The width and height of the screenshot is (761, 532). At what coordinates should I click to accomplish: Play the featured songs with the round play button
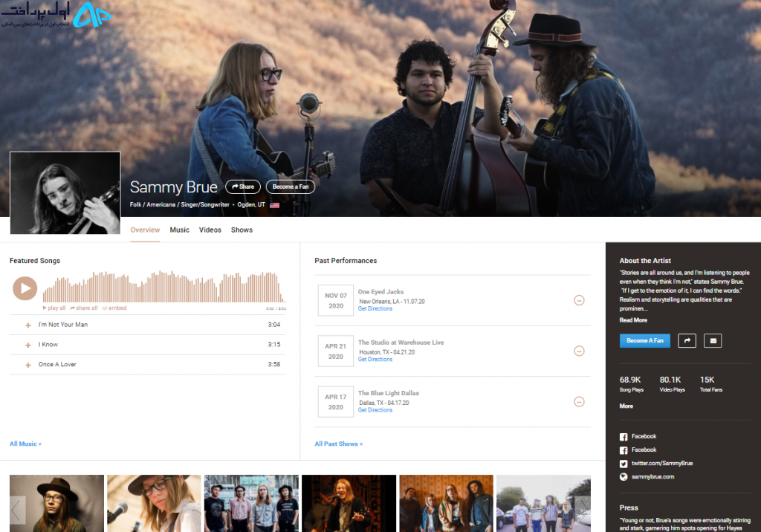click(25, 288)
